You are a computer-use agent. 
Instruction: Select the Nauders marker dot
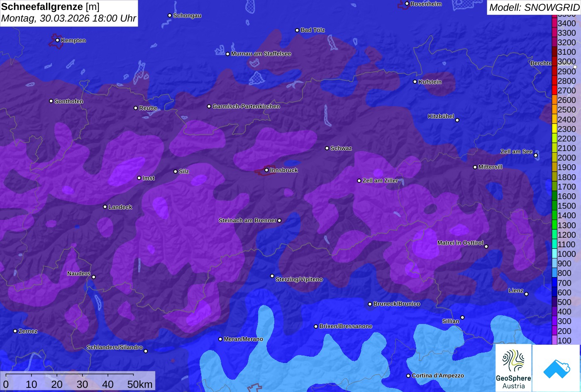(x=94, y=277)
